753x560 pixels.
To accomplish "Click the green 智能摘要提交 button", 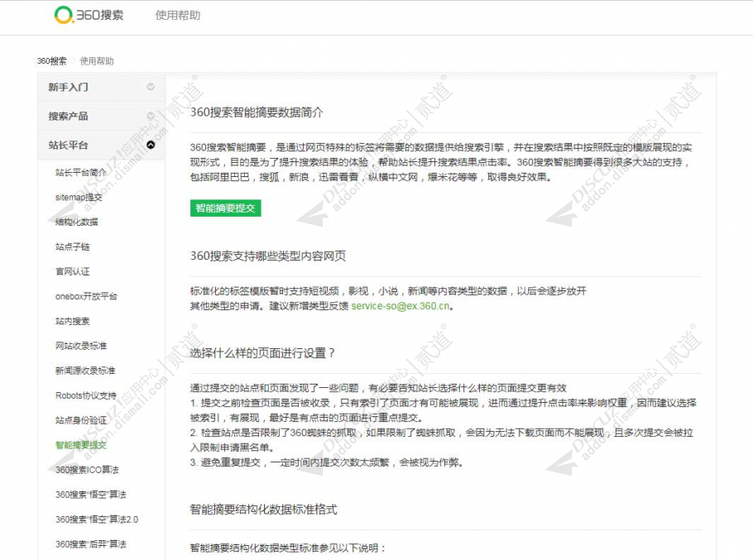I will (226, 208).
